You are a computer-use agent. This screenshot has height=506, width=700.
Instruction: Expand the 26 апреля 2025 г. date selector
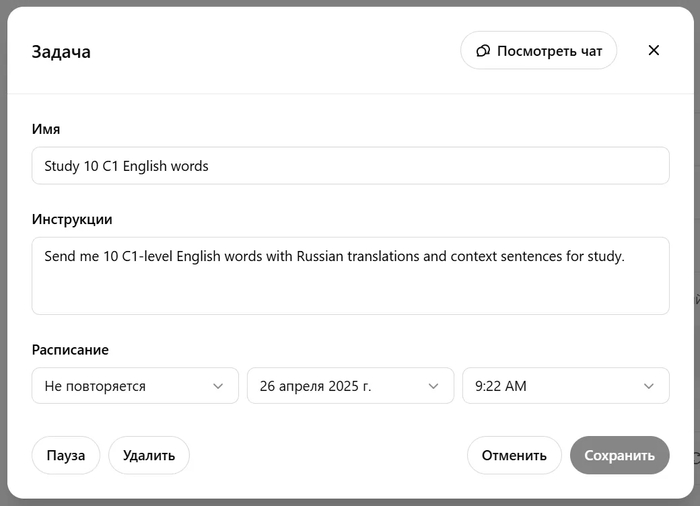[x=349, y=386]
